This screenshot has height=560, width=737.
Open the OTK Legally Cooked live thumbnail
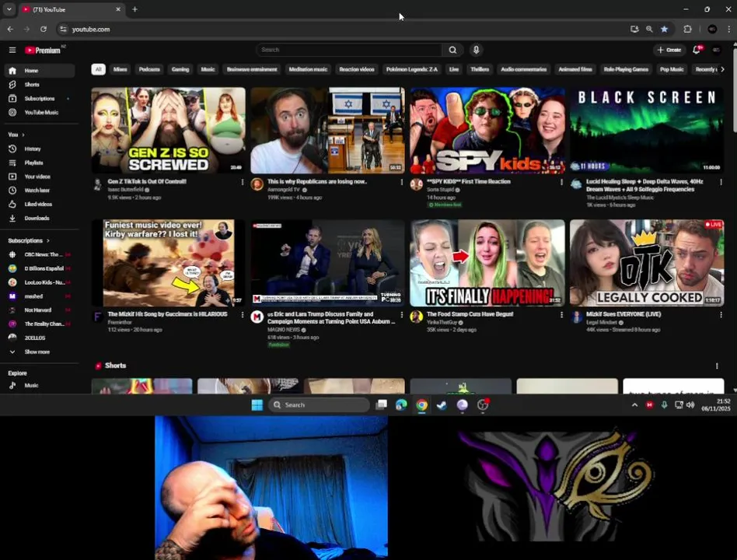point(647,263)
